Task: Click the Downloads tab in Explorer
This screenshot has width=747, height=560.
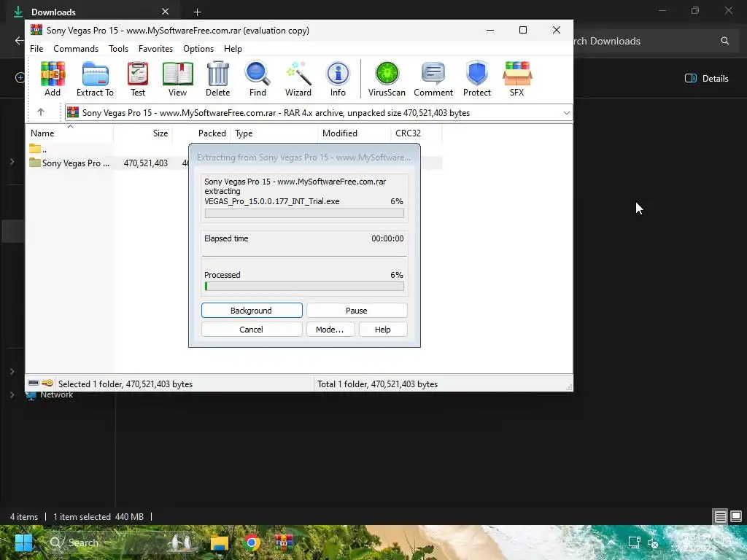Action: point(93,12)
